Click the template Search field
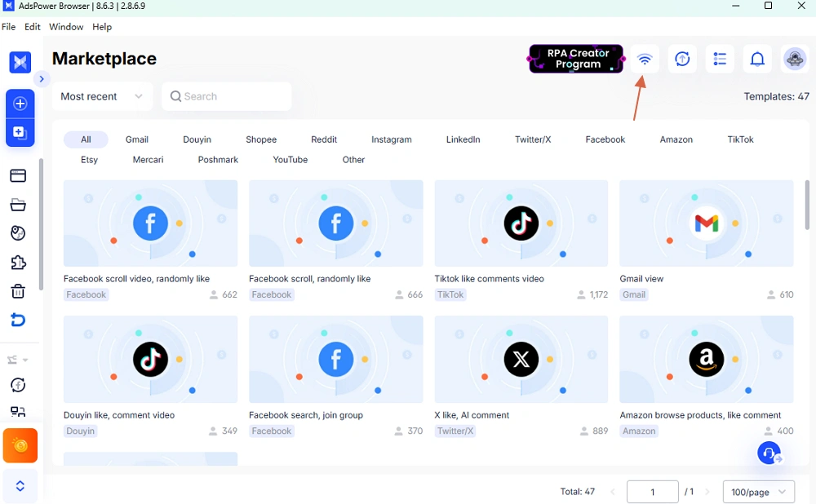 click(226, 96)
